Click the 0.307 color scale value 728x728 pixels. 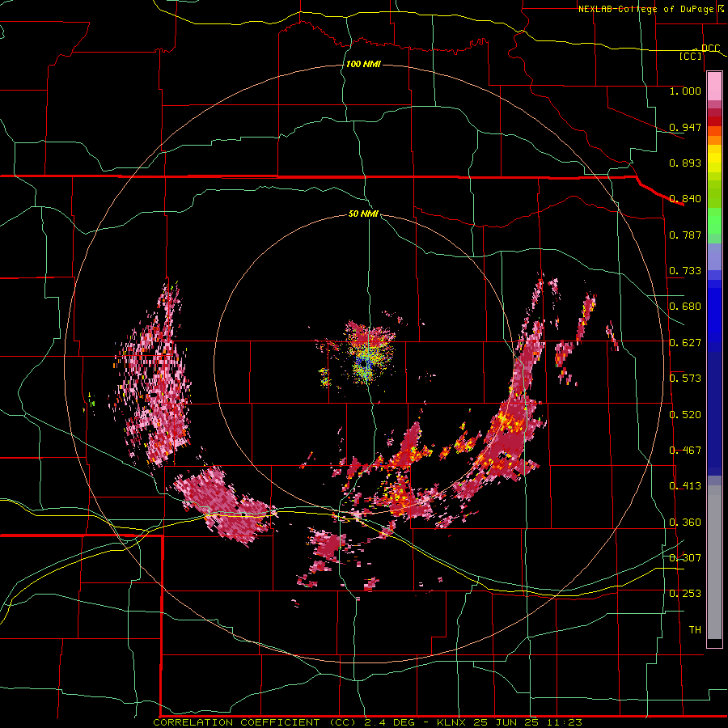click(685, 557)
